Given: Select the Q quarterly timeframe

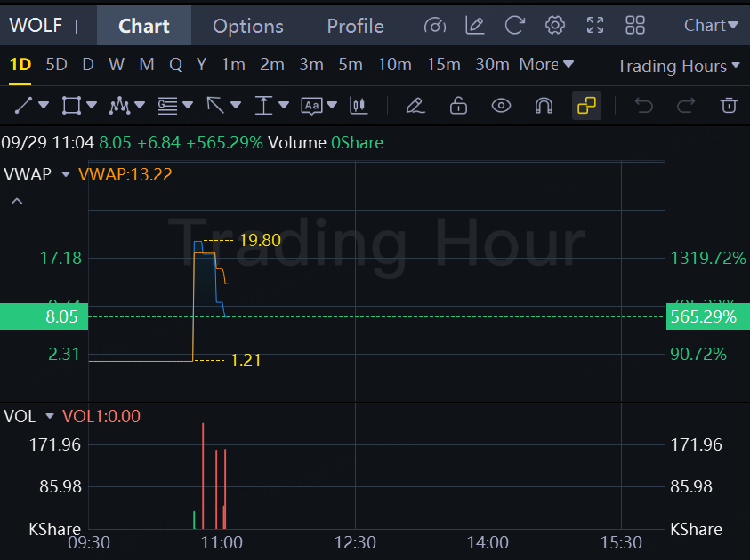Looking at the screenshot, I should click(x=176, y=64).
